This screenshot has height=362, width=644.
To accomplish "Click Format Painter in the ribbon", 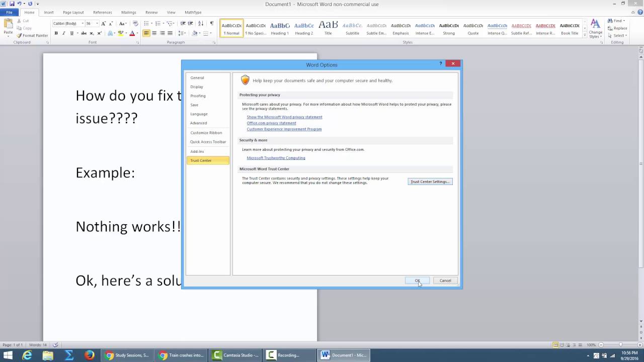I will (33, 36).
